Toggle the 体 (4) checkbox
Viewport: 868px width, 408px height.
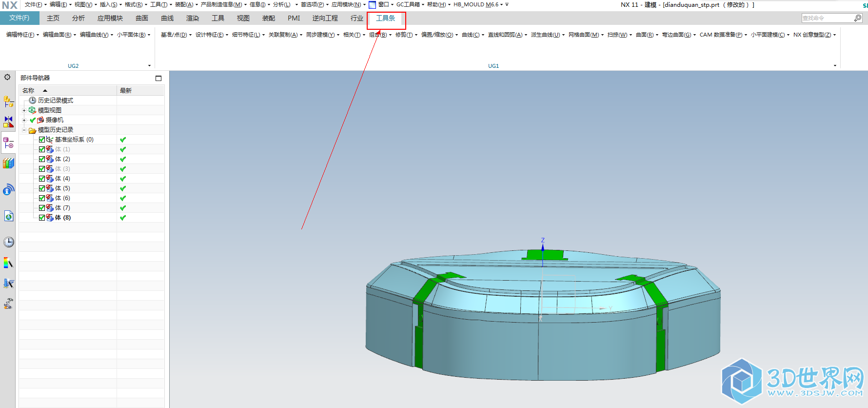(42, 179)
